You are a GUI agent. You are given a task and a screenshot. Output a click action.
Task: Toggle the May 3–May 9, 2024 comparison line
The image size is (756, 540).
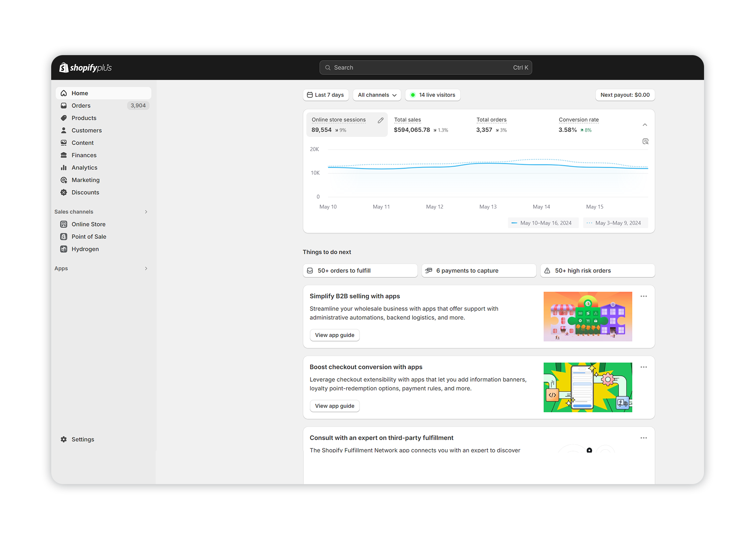point(615,223)
